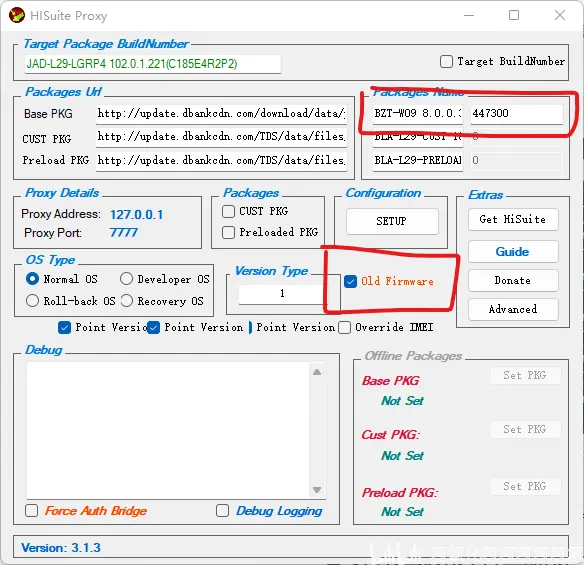Click the Not Set status under Cust PKG
The height and width of the screenshot is (565, 584).
click(402, 456)
